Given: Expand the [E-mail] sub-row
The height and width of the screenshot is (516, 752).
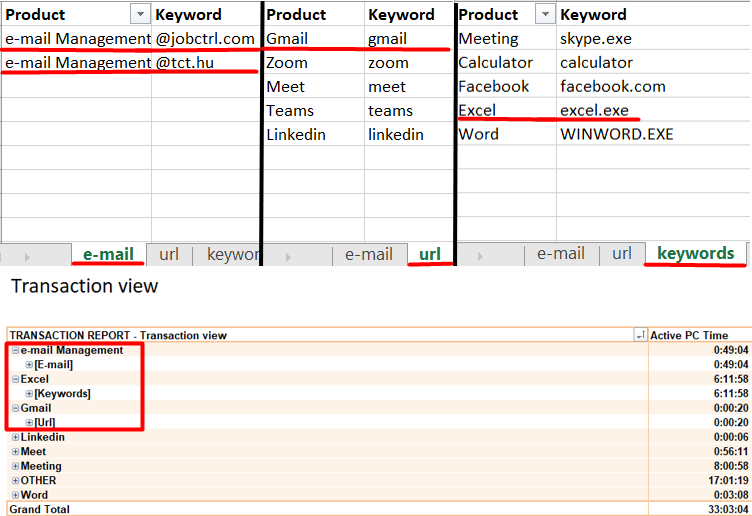Looking at the screenshot, I should 29,365.
